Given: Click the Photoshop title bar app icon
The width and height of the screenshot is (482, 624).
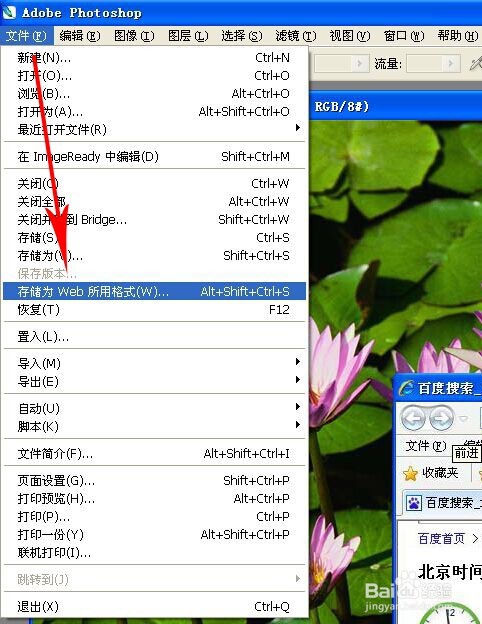Looking at the screenshot, I should (10, 13).
